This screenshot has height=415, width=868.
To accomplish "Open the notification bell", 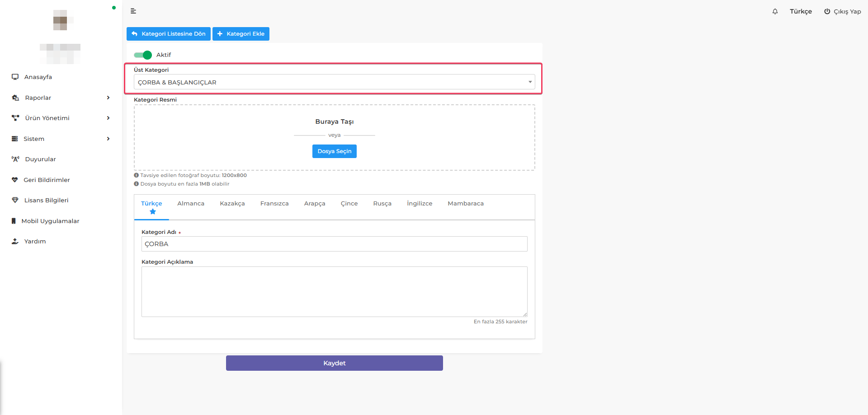I will tap(775, 12).
